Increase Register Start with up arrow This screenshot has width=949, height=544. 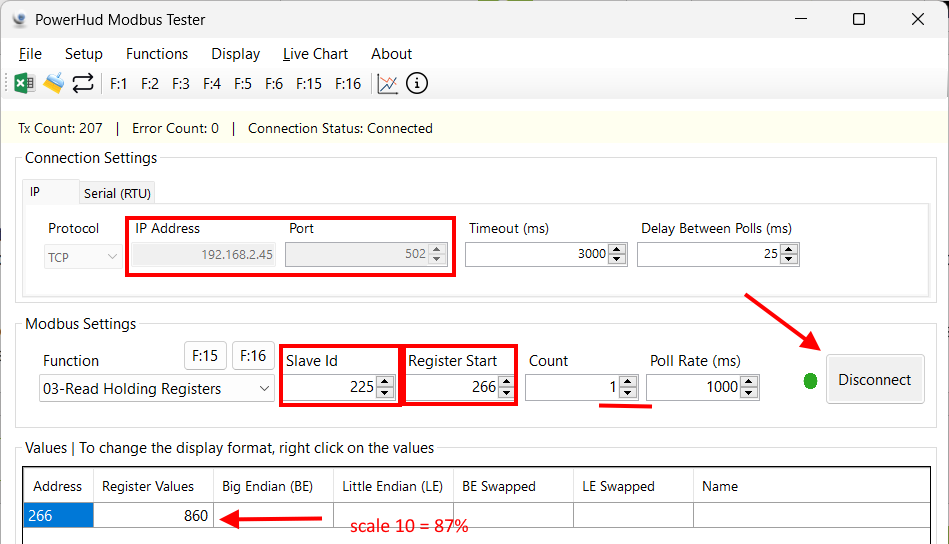pos(507,381)
